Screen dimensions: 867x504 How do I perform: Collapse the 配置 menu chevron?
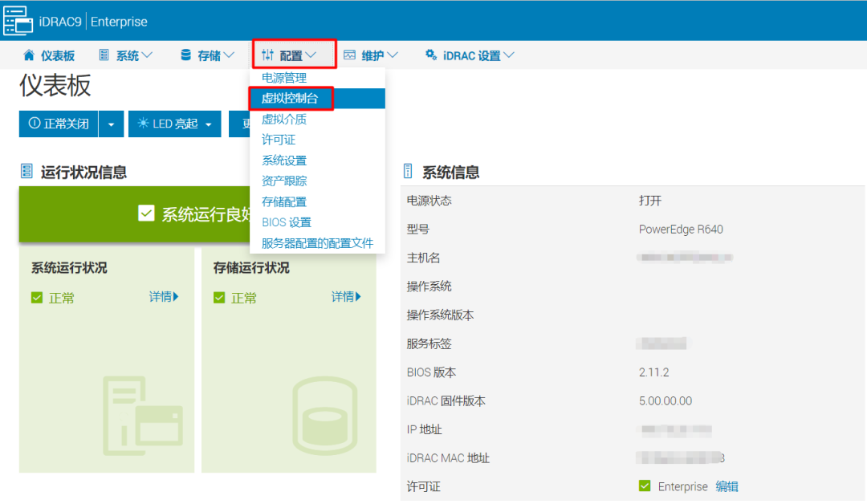311,55
